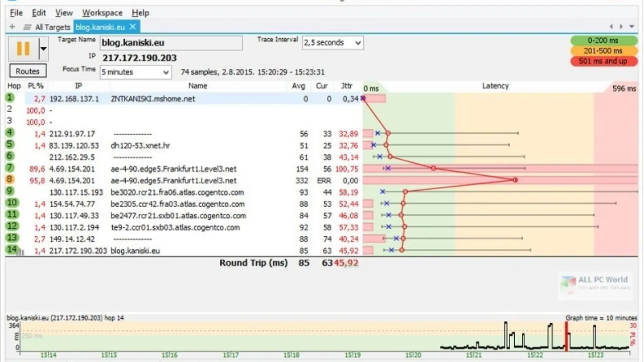644x362 pixels.
Task: Select hop 4 green circle icon
Action: [x=11, y=133]
